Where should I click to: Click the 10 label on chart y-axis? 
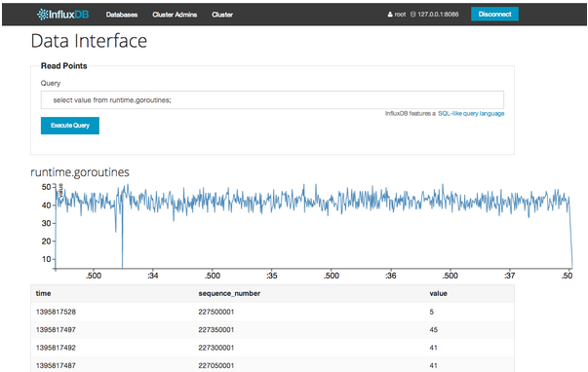46,259
